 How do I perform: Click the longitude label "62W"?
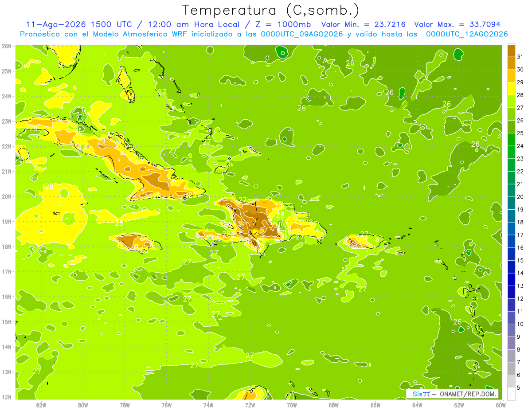459,405
